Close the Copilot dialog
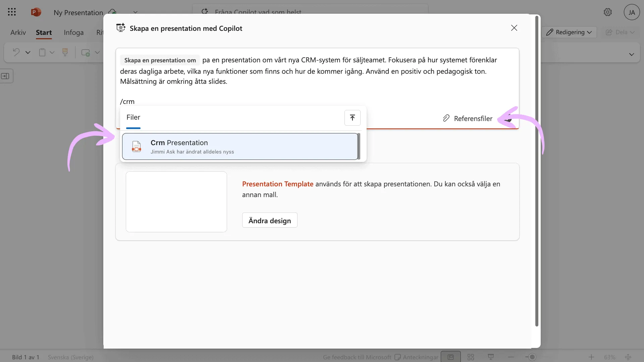Image resolution: width=644 pixels, height=362 pixels. pyautogui.click(x=514, y=28)
